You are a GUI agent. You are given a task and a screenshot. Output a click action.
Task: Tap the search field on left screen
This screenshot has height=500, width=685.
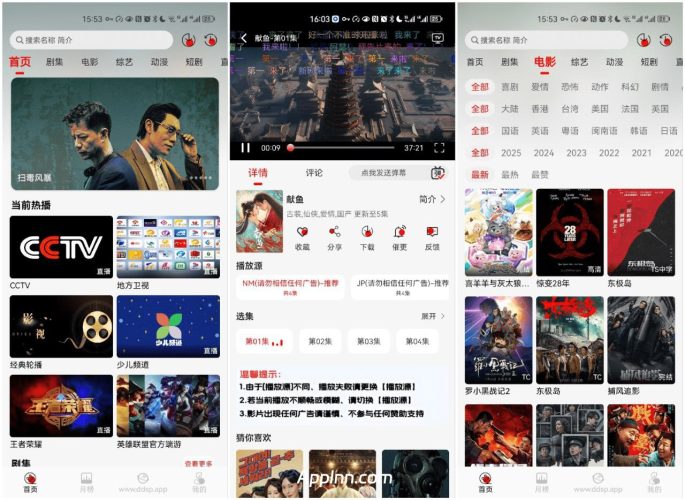(91, 40)
